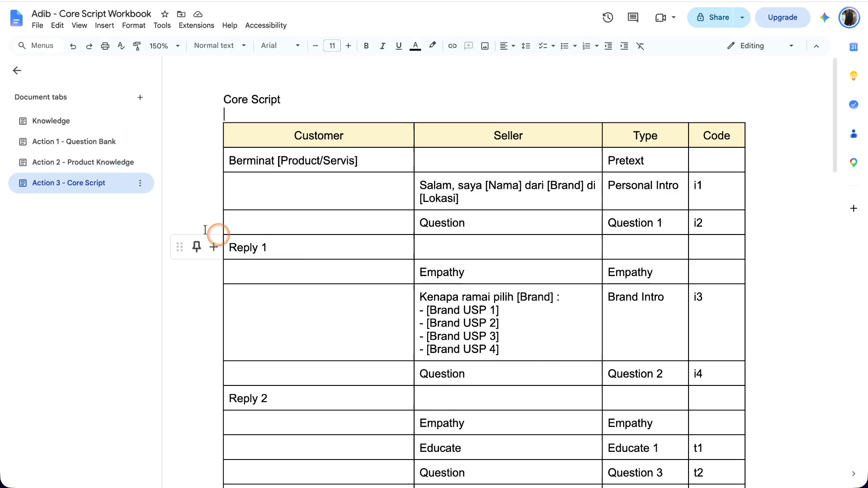Clear formatting icon
This screenshot has height=488, width=868.
640,46
